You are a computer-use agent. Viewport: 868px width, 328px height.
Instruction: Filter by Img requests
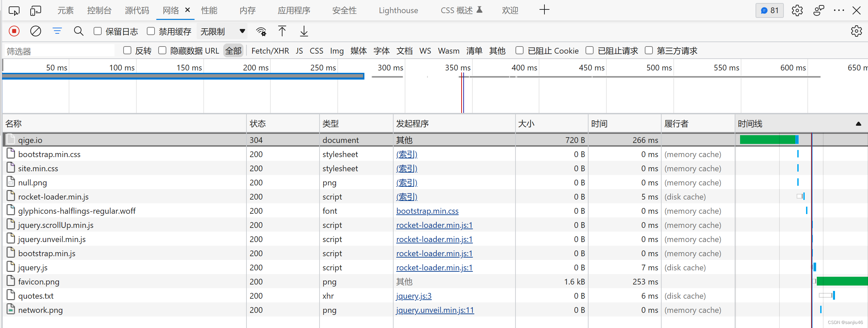tap(337, 51)
